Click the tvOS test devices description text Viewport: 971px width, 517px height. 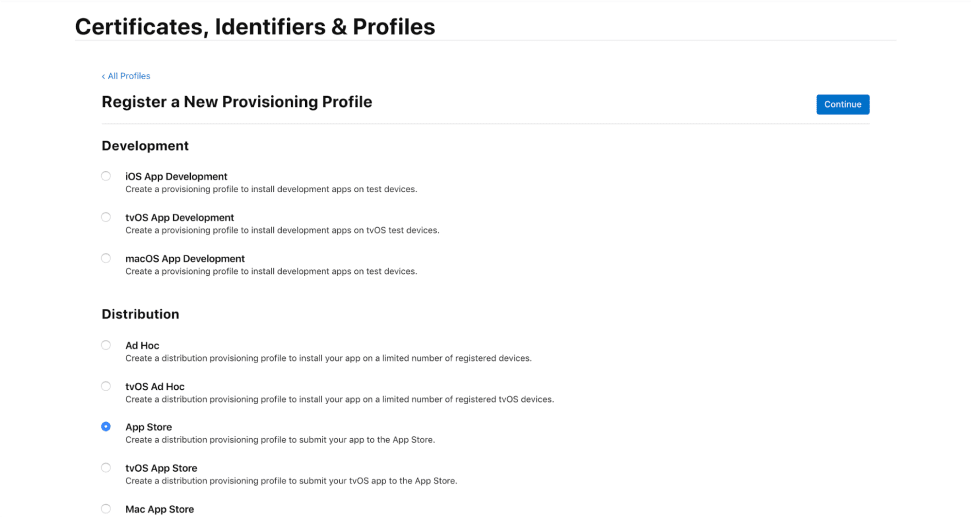[x=282, y=230]
